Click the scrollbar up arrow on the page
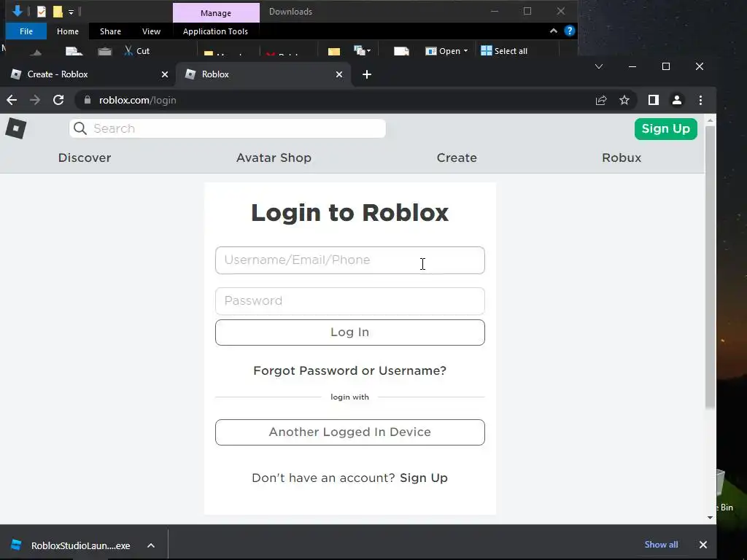Screen dimensions: 747x560 point(710,121)
